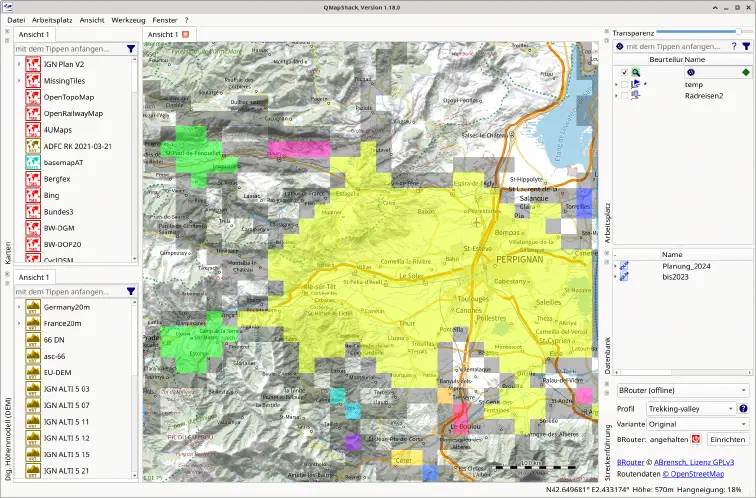Click the workspace filter funnel icon
756x498 pixels.
[746, 46]
